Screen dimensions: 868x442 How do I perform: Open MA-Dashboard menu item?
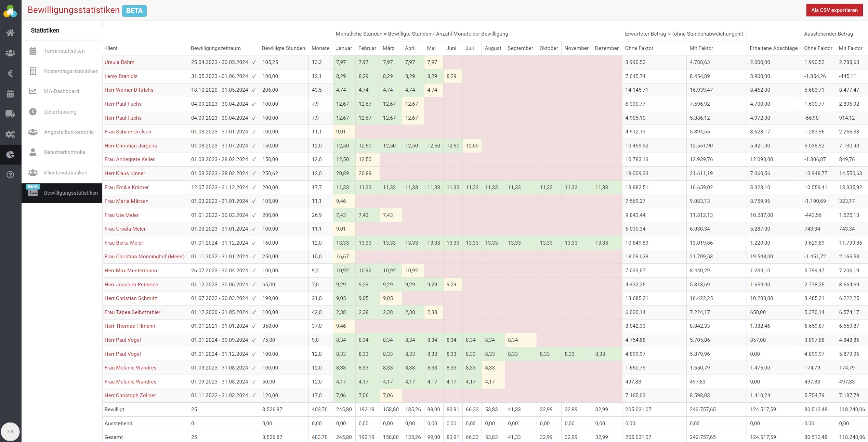coord(61,91)
